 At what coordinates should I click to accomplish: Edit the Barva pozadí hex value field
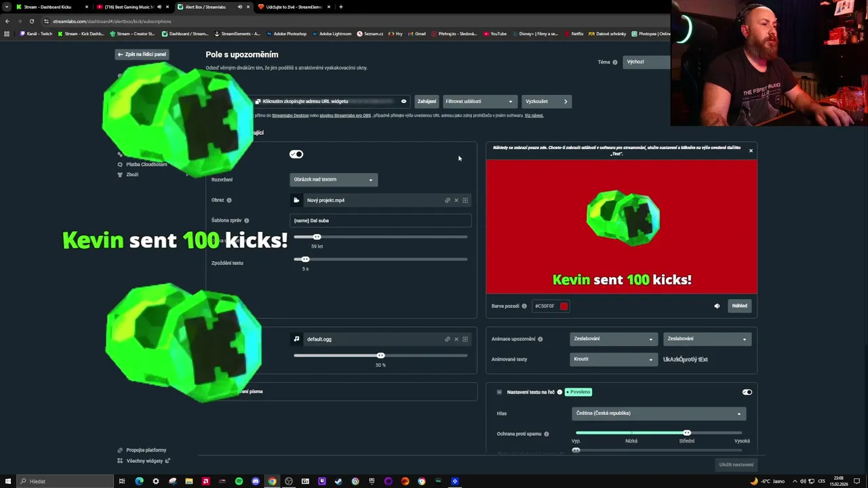(x=551, y=306)
